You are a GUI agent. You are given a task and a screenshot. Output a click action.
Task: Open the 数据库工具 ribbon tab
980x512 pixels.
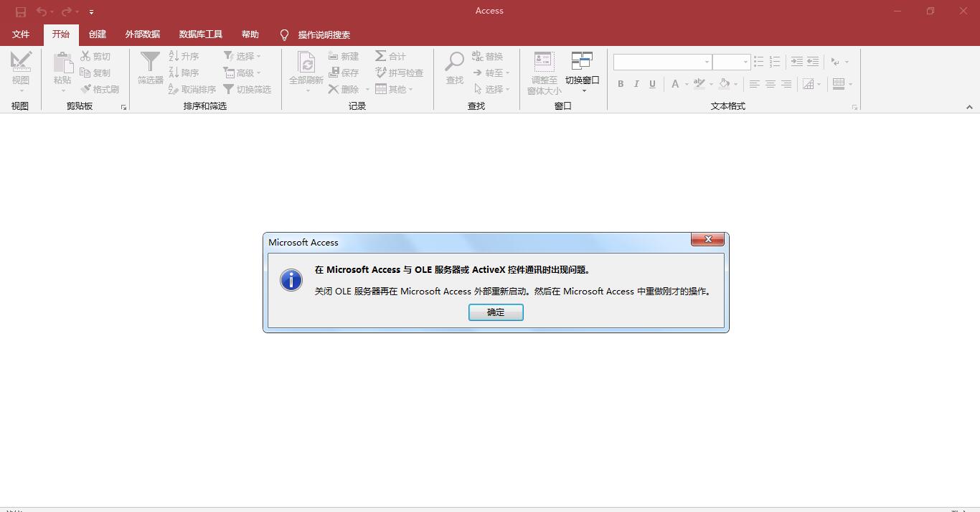[201, 34]
